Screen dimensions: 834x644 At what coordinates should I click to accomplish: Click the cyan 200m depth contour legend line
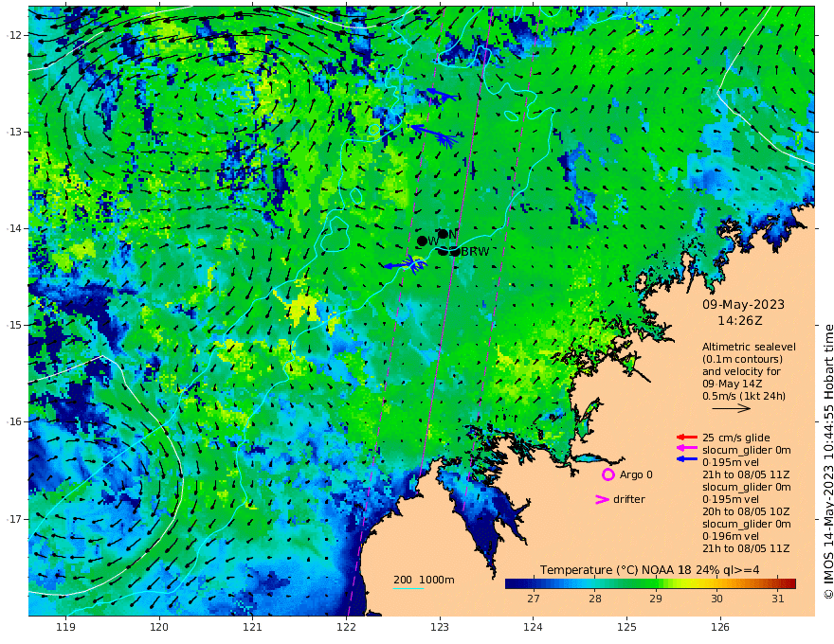(408, 588)
